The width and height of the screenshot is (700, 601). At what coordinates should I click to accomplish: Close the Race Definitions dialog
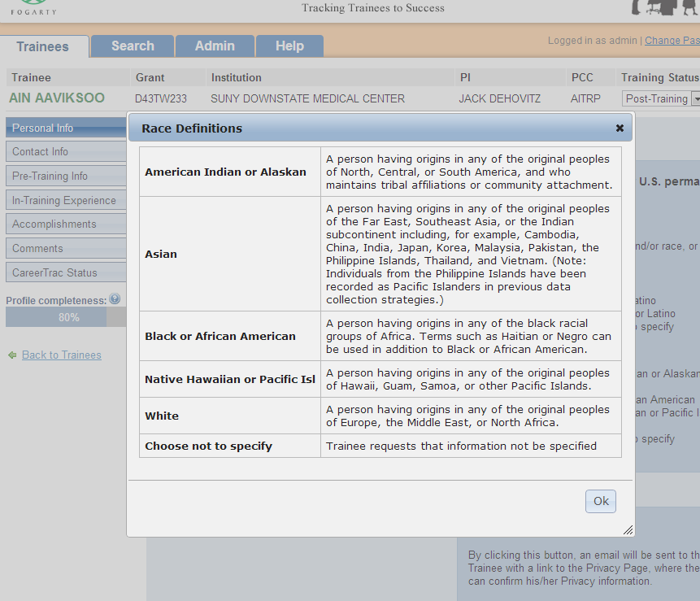point(620,128)
